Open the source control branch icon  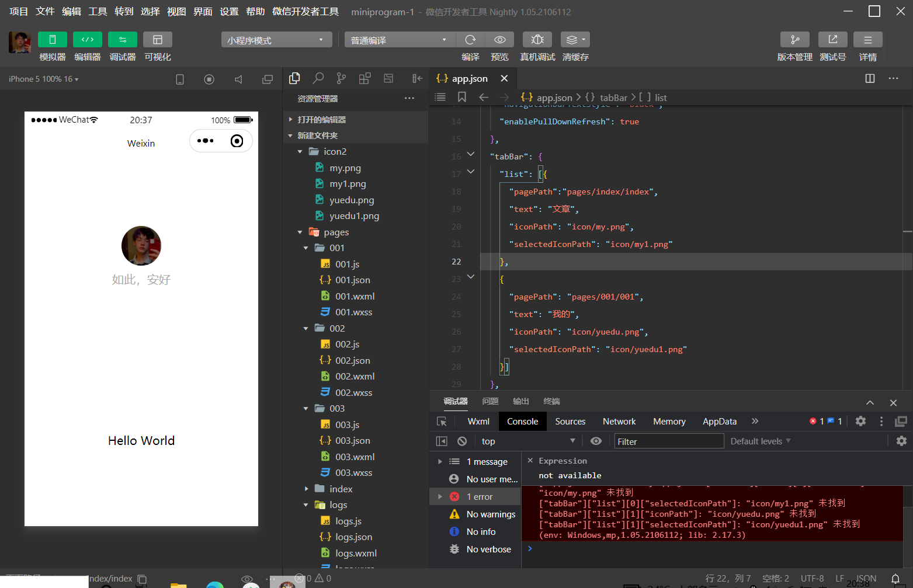[x=341, y=78]
